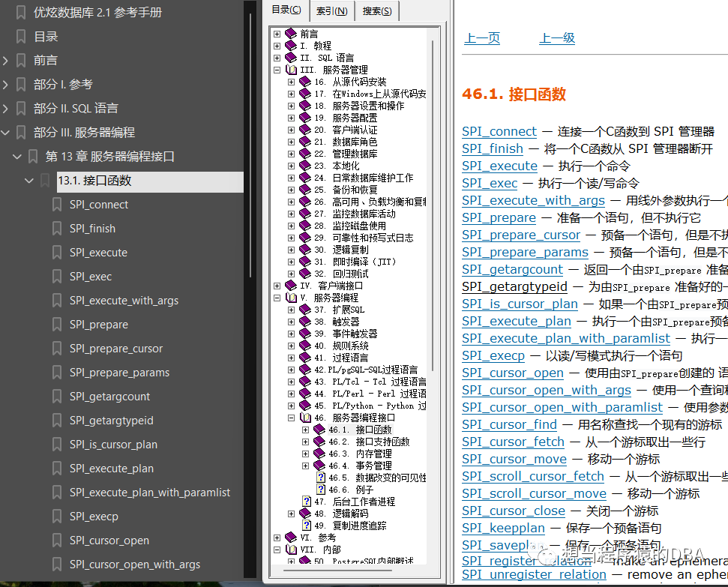Click the bookmark icon beside SPI_finish
Viewport: 728px width, 587px height.
click(x=57, y=229)
